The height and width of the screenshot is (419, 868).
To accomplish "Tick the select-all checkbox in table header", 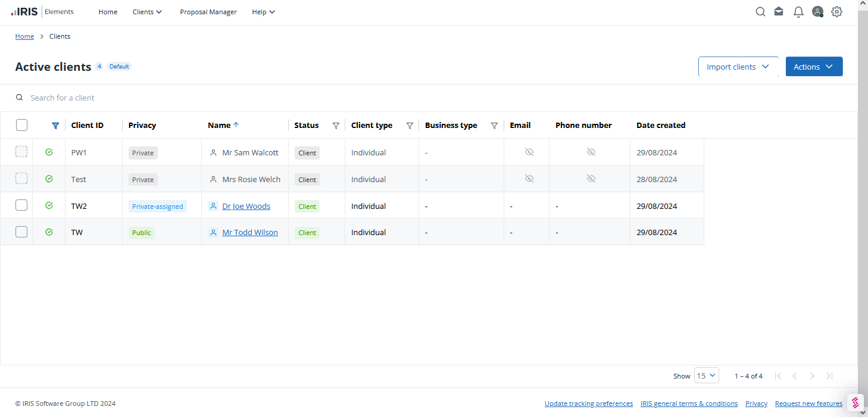I will click(x=21, y=125).
